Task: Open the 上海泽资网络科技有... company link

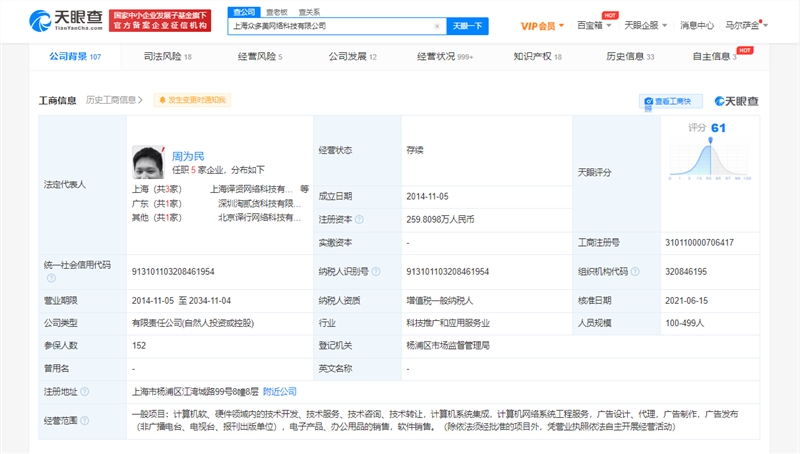Action: tap(251, 189)
